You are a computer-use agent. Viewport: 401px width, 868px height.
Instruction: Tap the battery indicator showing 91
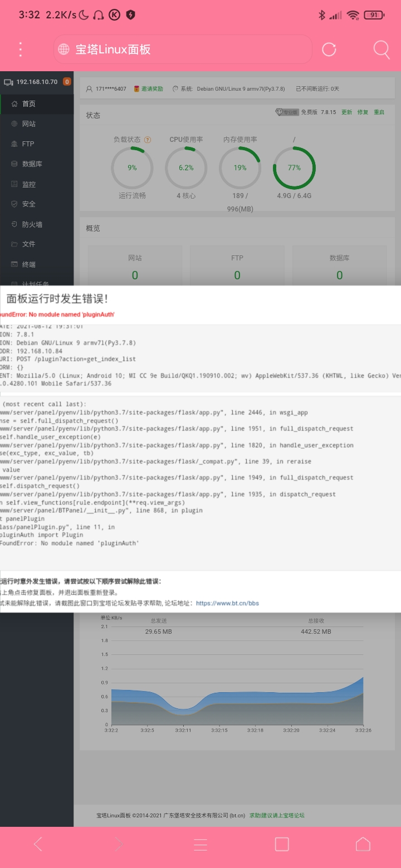pyautogui.click(x=374, y=15)
